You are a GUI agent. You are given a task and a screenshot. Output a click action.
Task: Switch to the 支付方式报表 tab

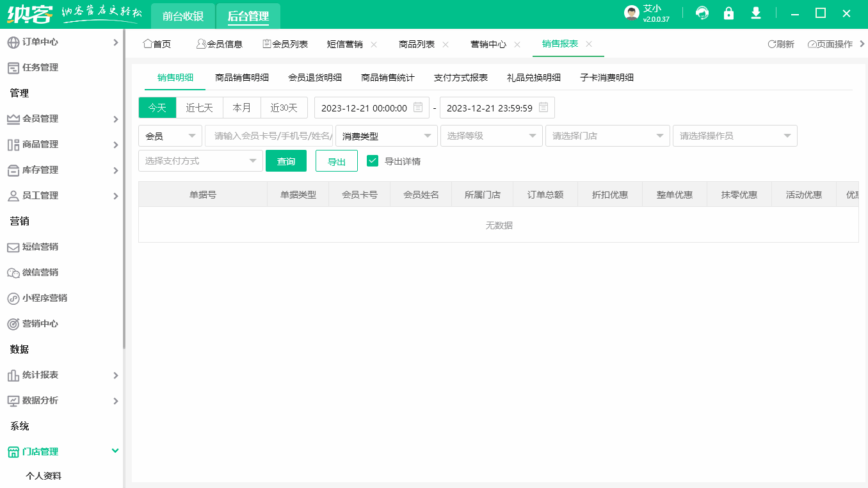pos(460,77)
